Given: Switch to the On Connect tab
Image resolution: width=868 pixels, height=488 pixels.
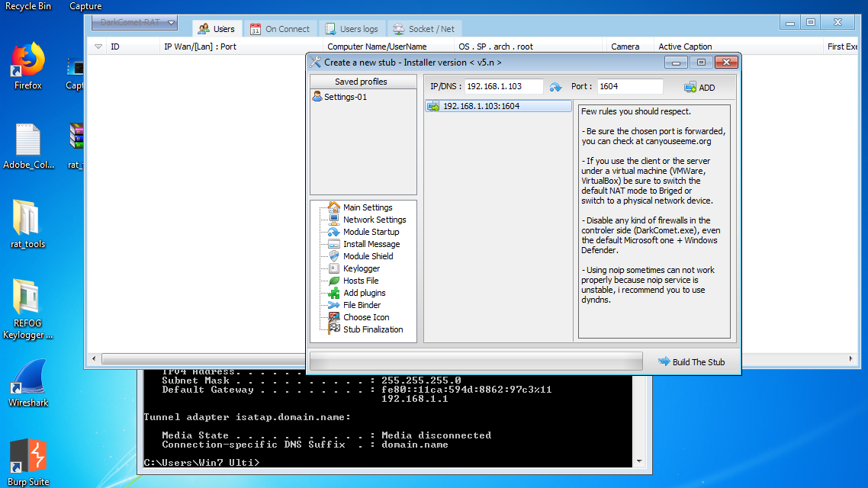Looking at the screenshot, I should click(280, 29).
